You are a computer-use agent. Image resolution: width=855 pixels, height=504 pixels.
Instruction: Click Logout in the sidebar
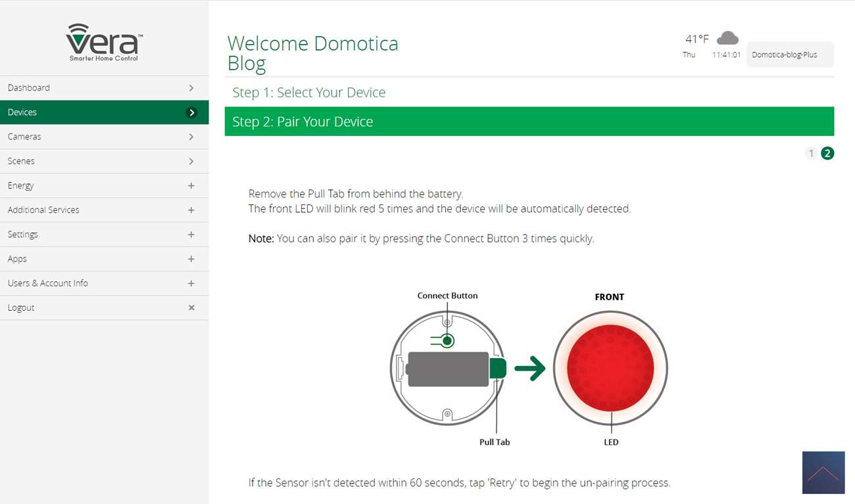click(105, 308)
